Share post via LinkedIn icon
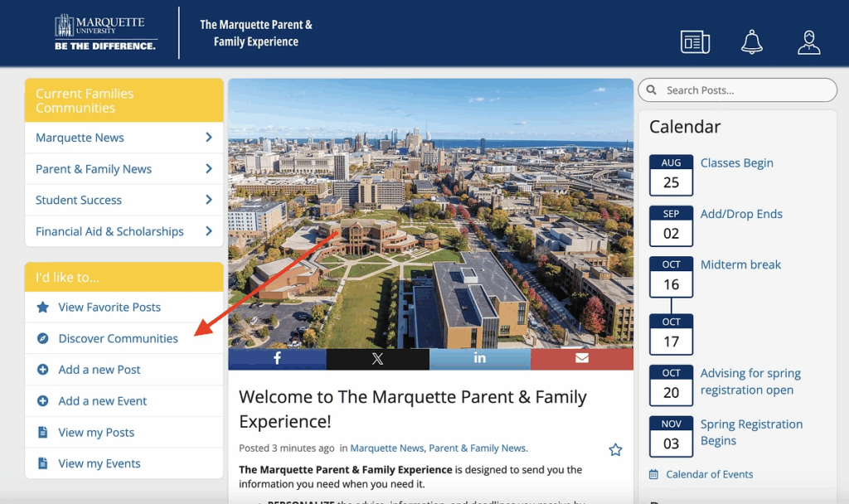Image resolution: width=849 pixels, height=504 pixels. pos(480,358)
